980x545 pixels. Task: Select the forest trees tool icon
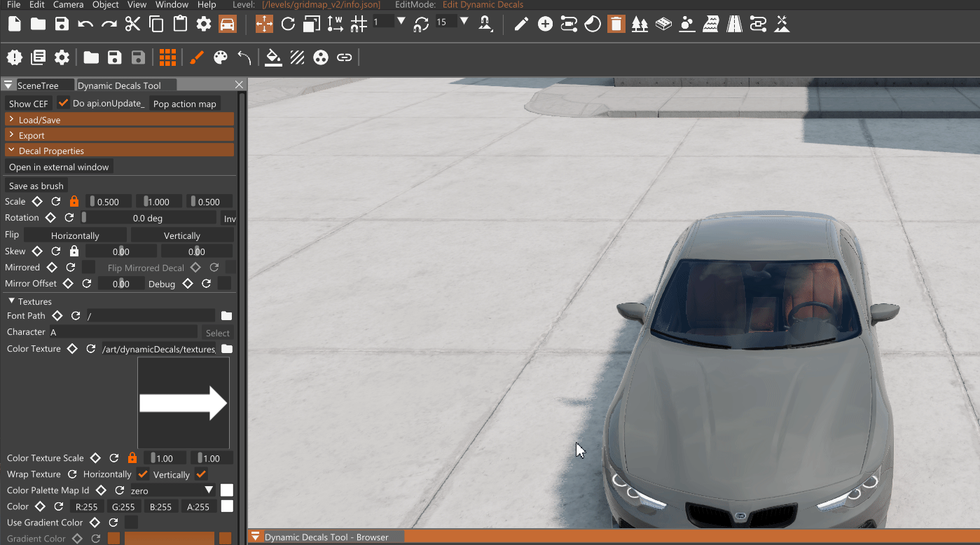[x=640, y=25]
